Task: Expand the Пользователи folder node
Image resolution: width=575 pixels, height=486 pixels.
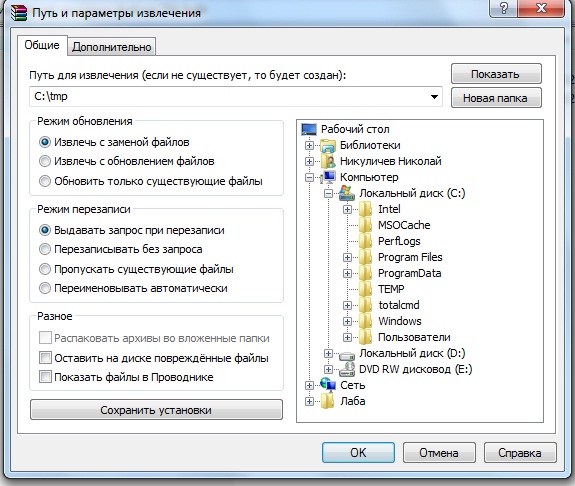Action: pyautogui.click(x=347, y=337)
